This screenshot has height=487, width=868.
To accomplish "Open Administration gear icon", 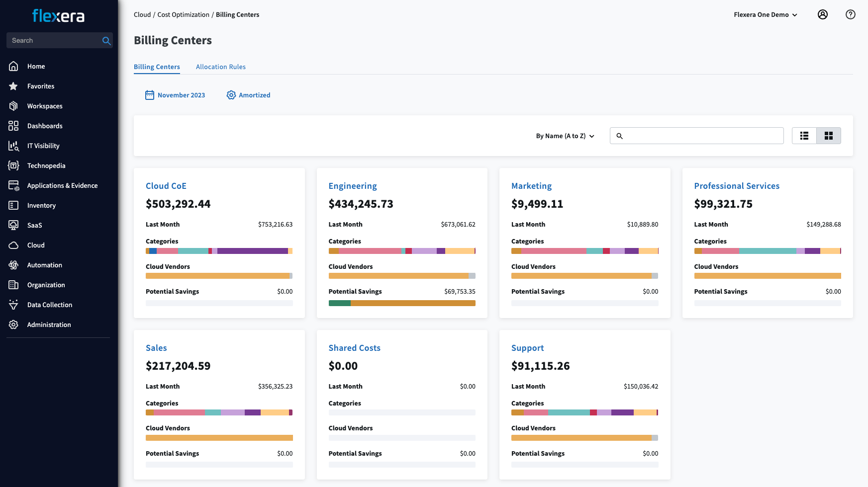I will (x=13, y=325).
